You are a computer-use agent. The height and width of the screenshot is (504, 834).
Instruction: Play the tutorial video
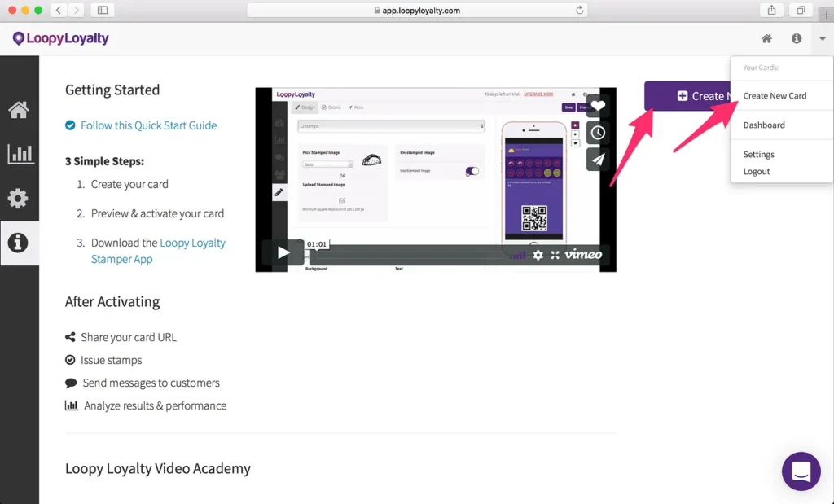click(283, 252)
